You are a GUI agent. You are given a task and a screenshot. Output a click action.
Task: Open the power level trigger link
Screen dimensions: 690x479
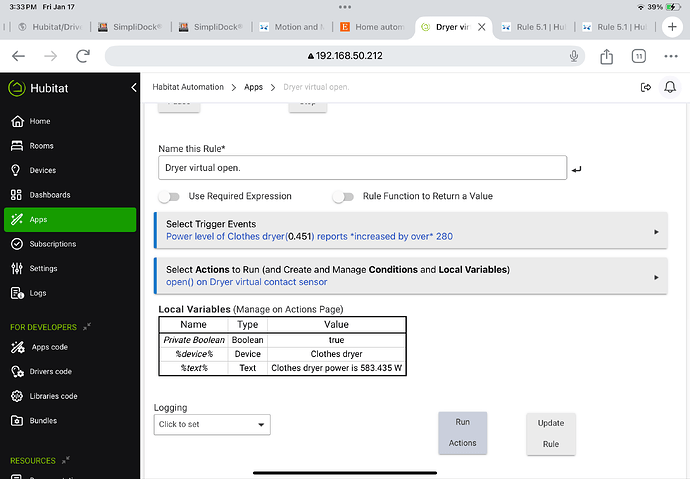309,236
